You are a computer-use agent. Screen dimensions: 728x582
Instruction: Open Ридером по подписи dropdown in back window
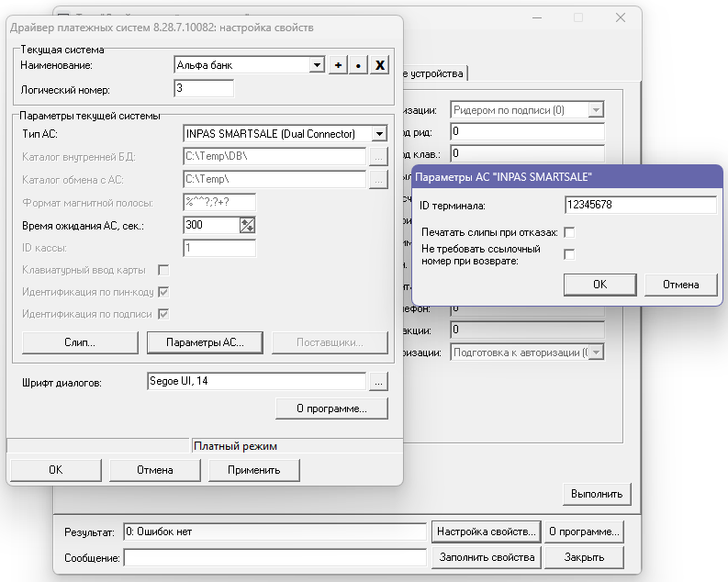(x=596, y=110)
